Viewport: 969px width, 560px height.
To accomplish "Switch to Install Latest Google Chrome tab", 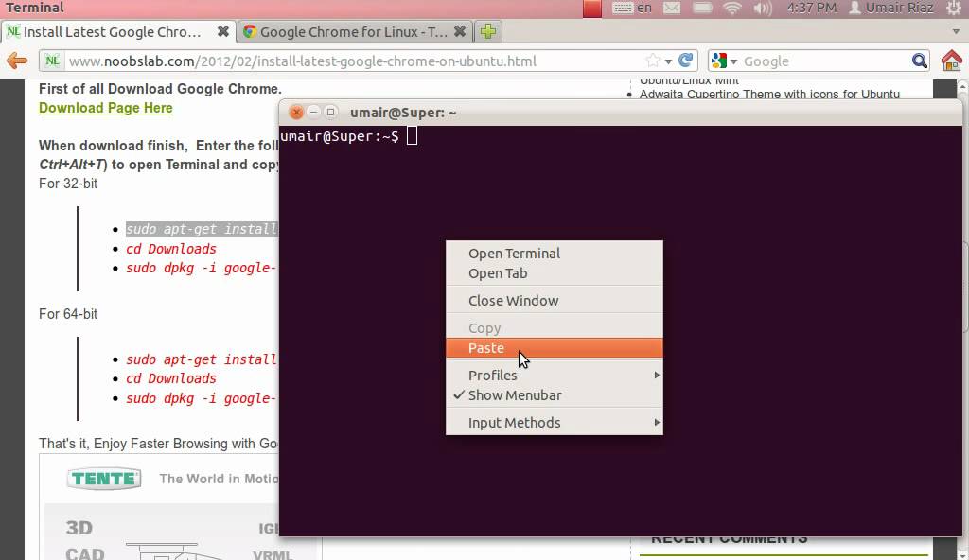I will 118,31.
